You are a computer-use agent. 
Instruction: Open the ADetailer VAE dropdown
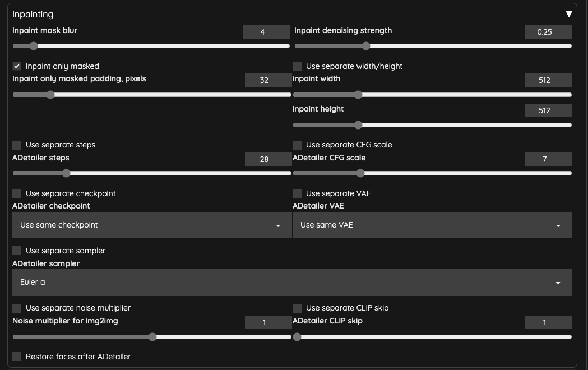point(432,225)
